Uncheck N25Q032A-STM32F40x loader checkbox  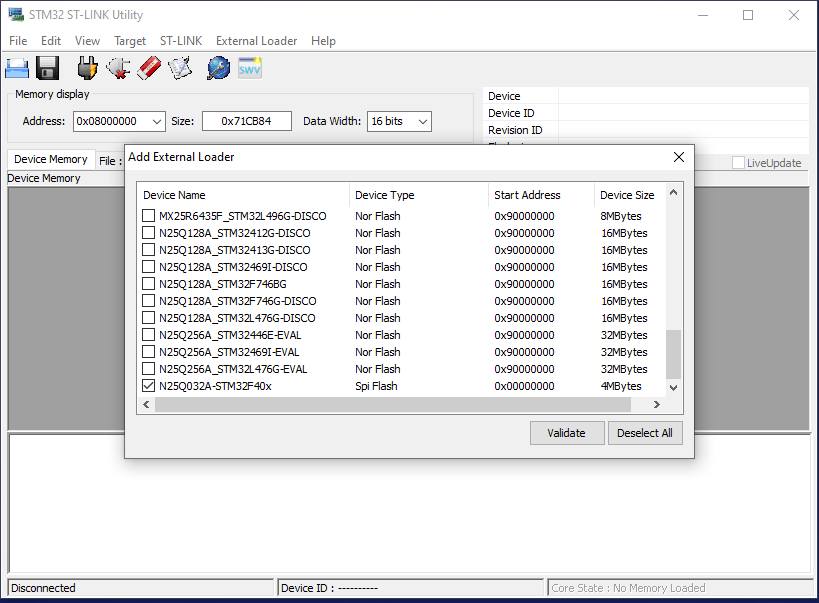click(148, 386)
